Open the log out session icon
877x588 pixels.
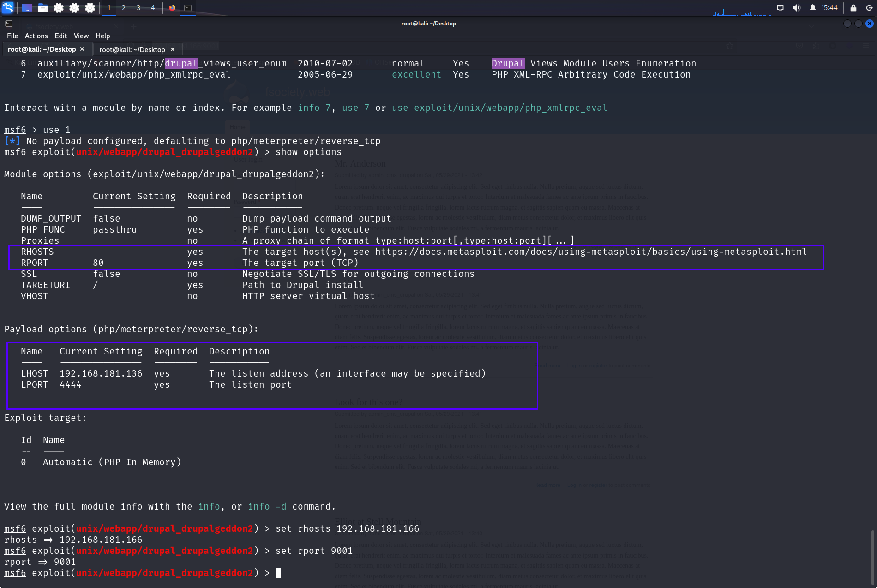869,8
